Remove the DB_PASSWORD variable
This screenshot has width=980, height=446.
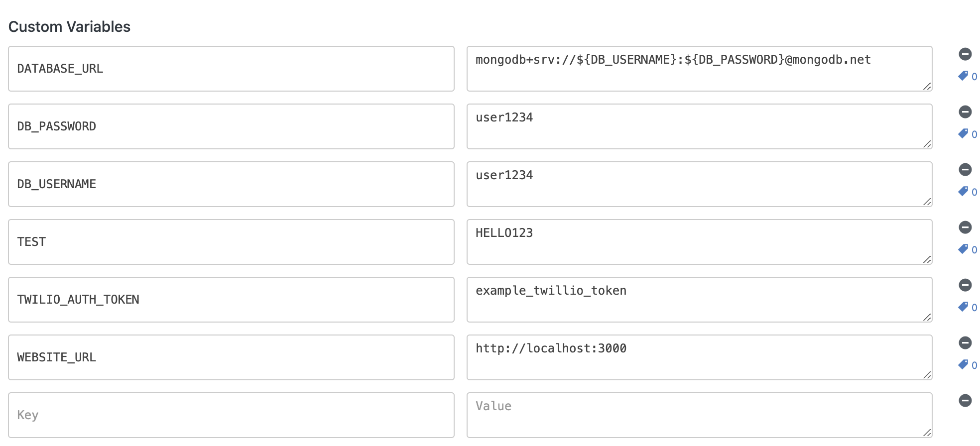point(966,111)
